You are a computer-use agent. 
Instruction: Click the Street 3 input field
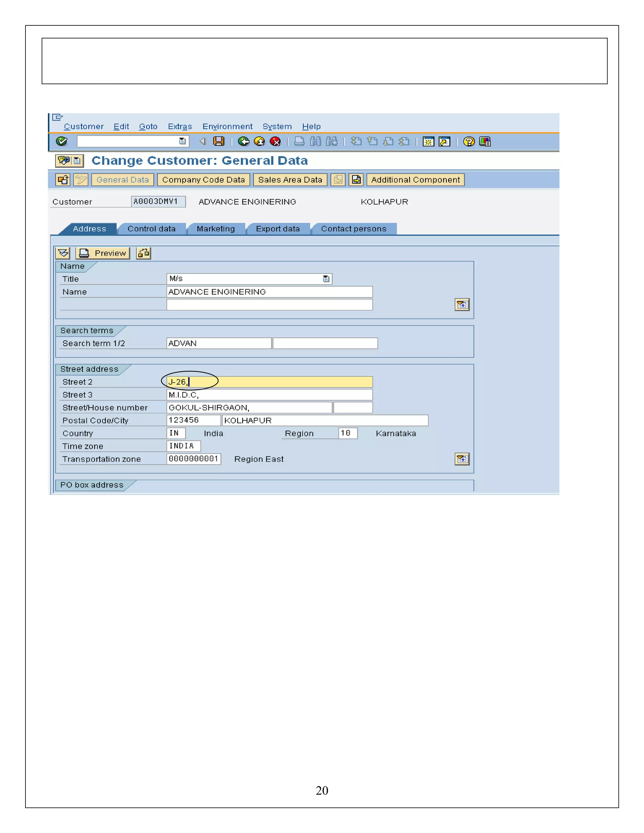click(269, 395)
